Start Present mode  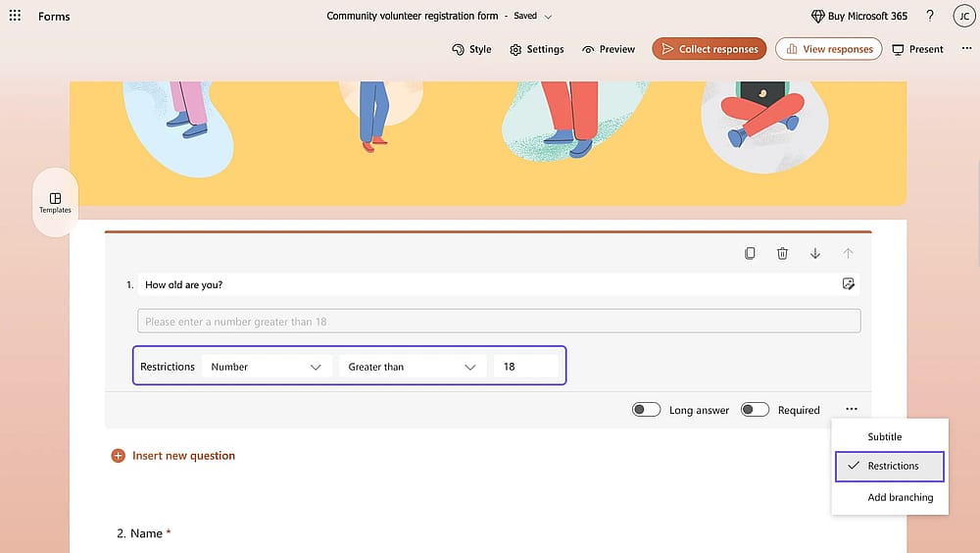tap(917, 49)
